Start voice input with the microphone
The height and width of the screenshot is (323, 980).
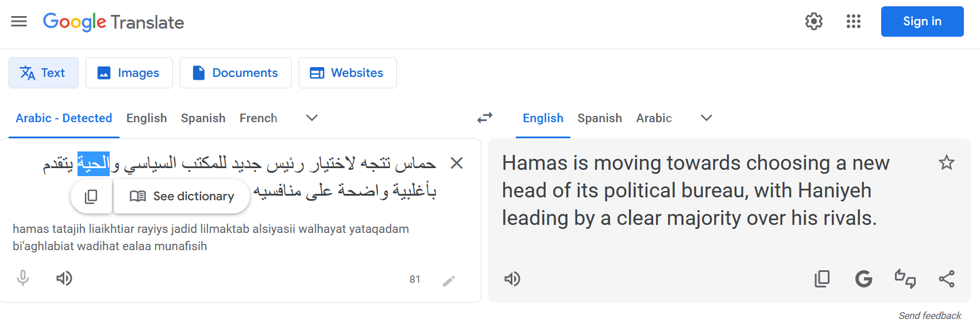point(23,279)
